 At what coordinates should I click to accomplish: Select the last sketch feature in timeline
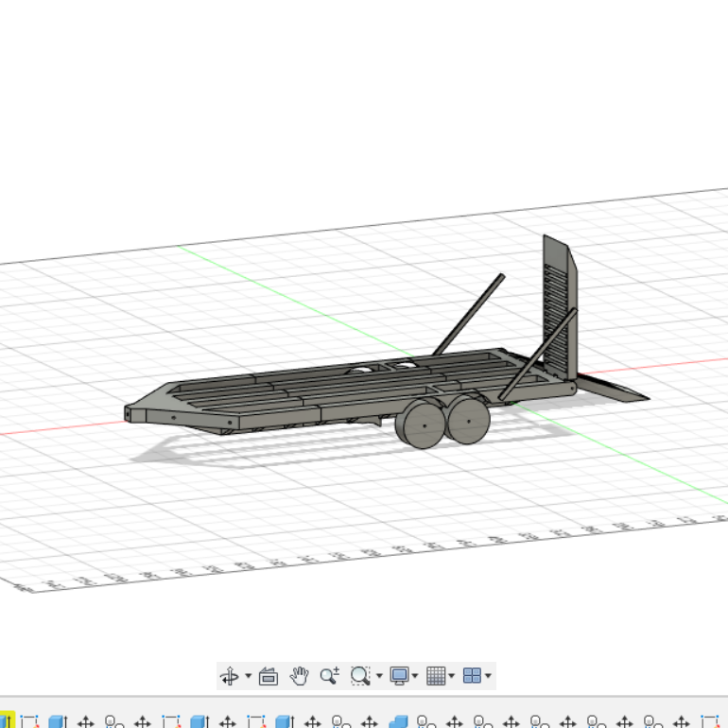pos(710,721)
